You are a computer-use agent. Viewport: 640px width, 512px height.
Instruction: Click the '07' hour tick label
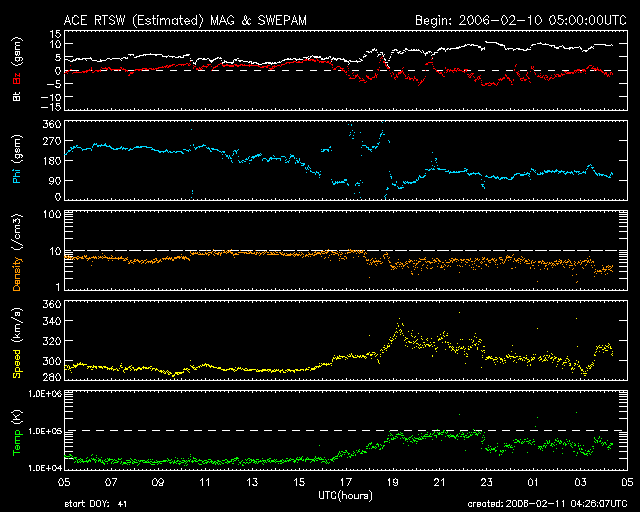pyautogui.click(x=111, y=482)
